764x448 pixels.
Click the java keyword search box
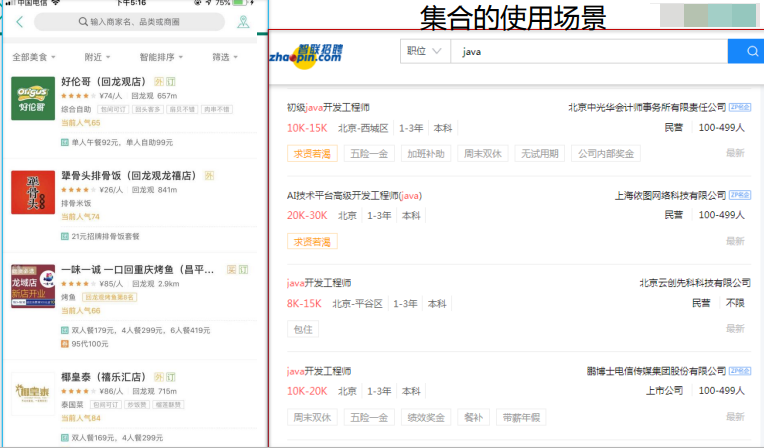(589, 51)
